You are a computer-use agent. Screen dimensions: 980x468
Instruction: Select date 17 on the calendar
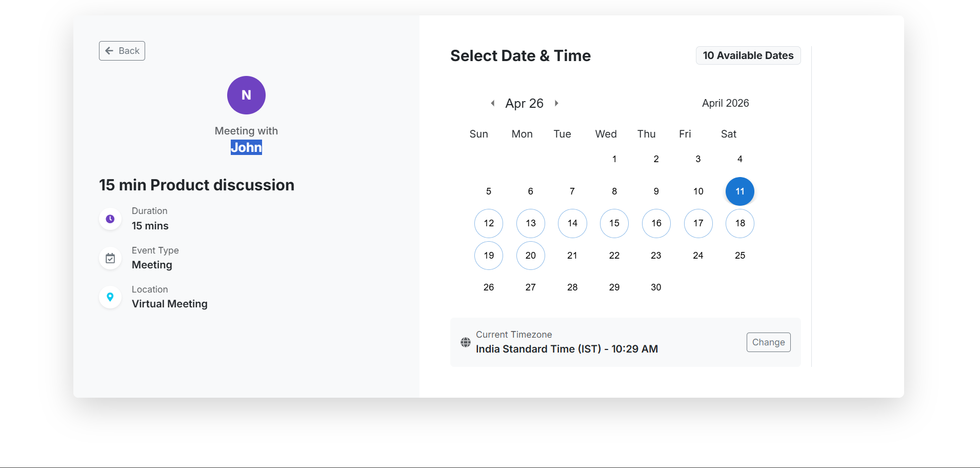[697, 223]
